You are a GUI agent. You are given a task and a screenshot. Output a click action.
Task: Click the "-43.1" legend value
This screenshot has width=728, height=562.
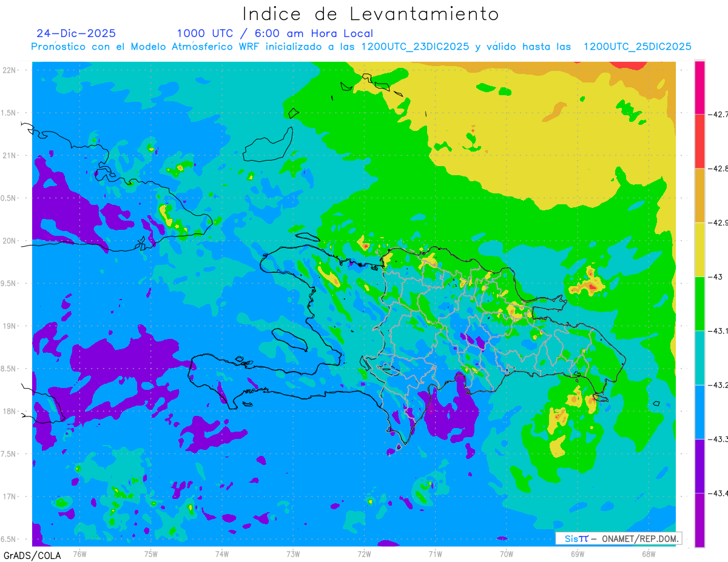pos(718,331)
